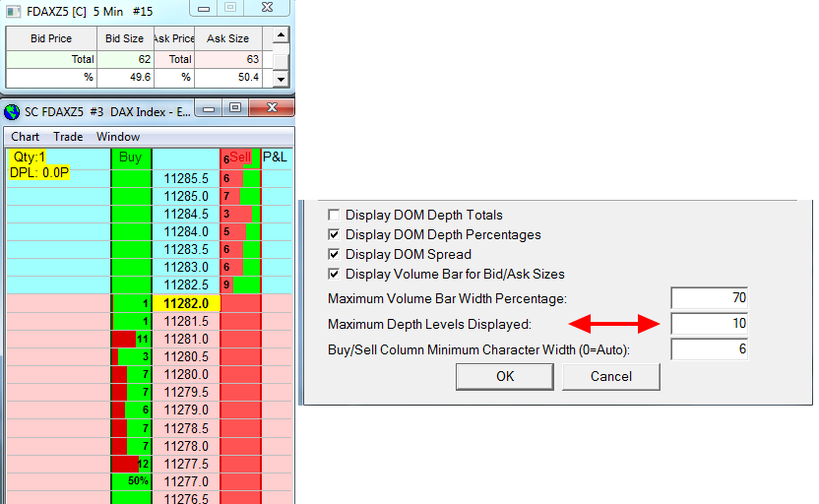Image resolution: width=819 pixels, height=504 pixels.
Task: Click the bid percentage value 49.6
Action: [125, 78]
